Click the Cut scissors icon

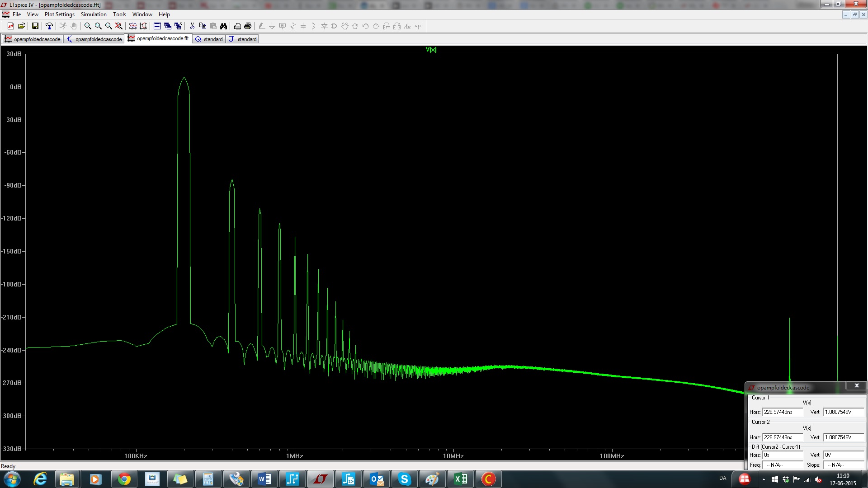(192, 26)
